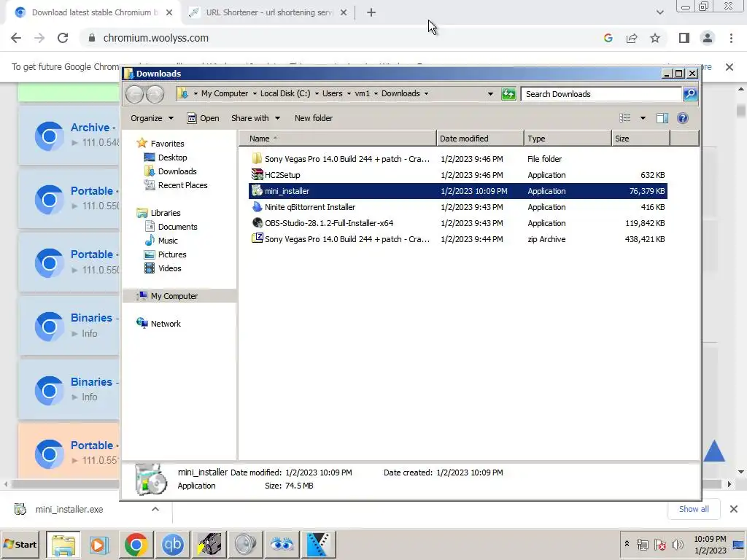Sort files by the Name column
This screenshot has width=747, height=560.
[338, 139]
